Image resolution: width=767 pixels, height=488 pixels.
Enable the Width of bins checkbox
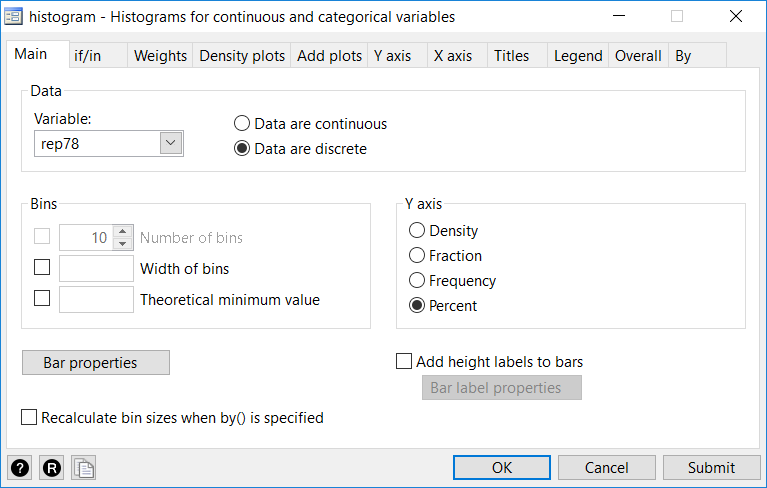click(x=42, y=268)
